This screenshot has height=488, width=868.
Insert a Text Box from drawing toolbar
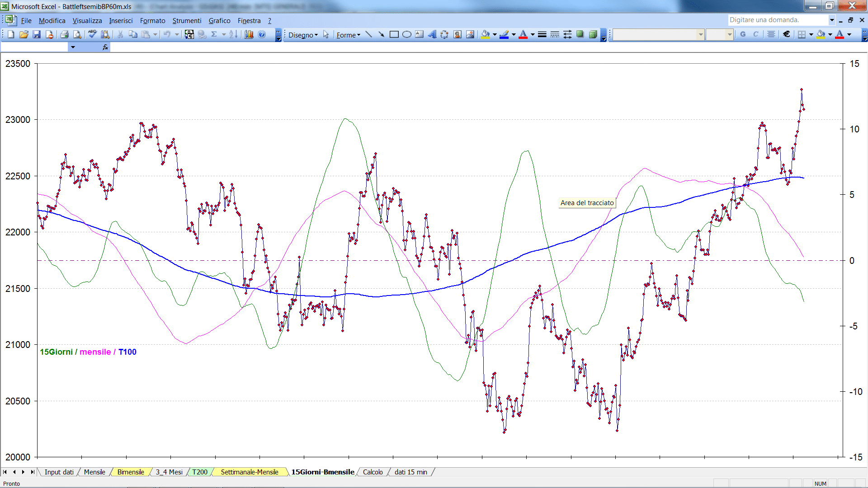420,34
